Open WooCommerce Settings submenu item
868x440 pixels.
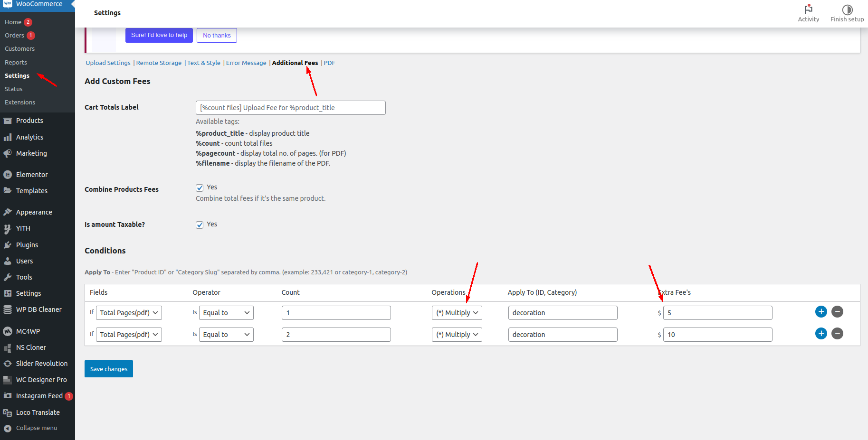[17, 76]
